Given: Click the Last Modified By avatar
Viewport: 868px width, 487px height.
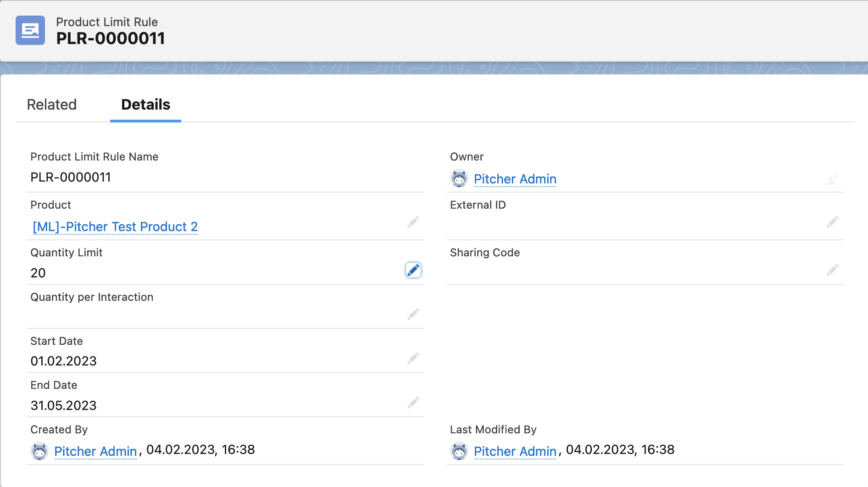Looking at the screenshot, I should click(x=459, y=451).
